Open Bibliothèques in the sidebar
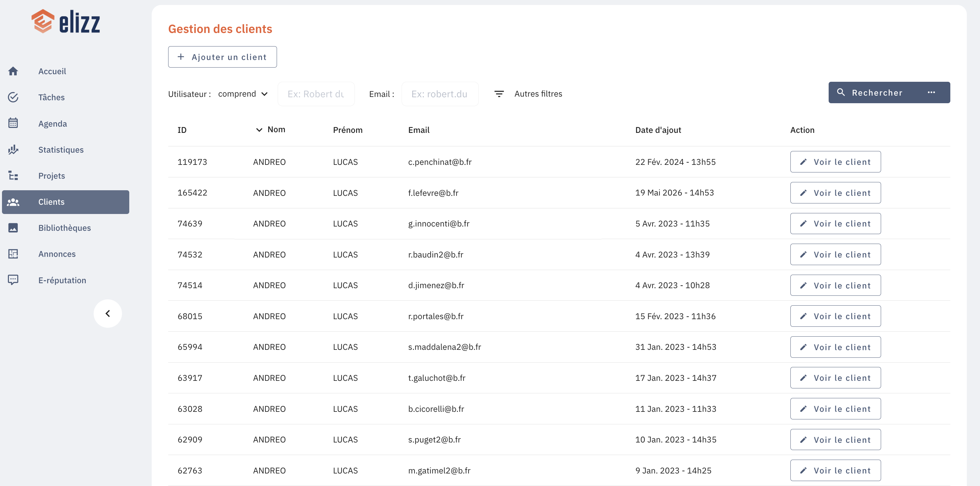Viewport: 980px width, 486px height. [65, 228]
